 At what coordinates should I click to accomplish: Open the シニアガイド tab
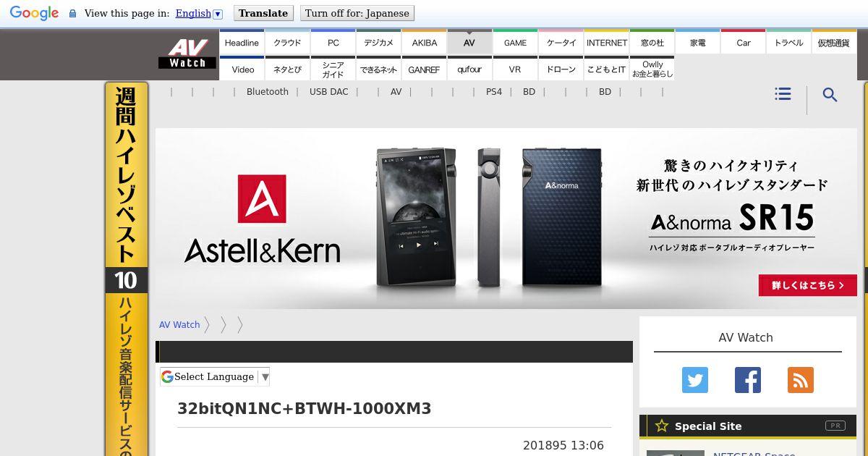333,69
